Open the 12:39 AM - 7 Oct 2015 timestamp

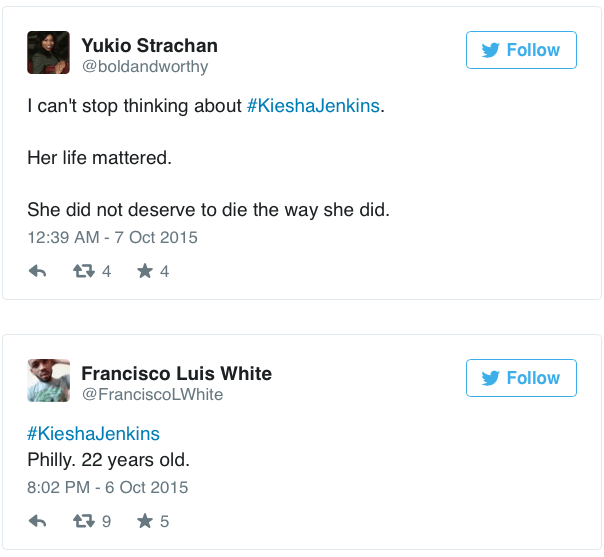pos(112,237)
